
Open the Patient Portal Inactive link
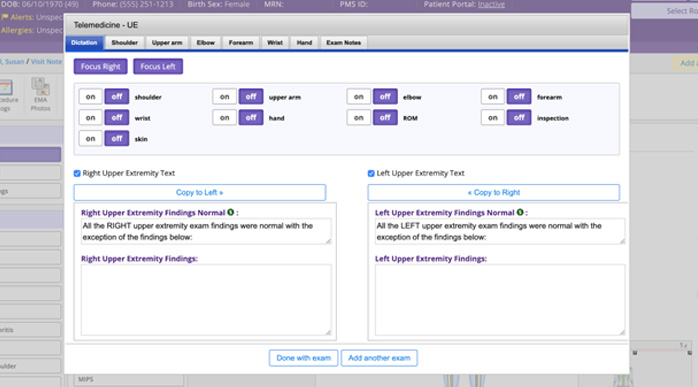click(x=491, y=4)
